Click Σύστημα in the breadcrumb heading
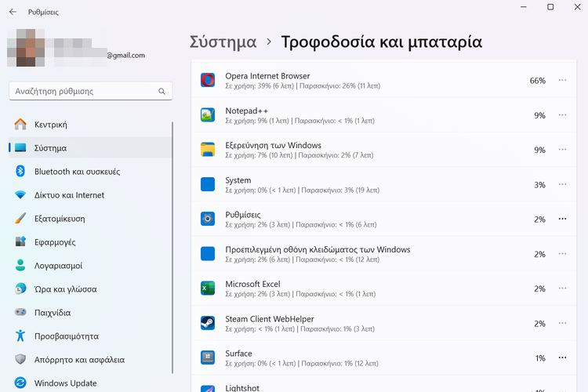The height and width of the screenshot is (392, 588). coord(223,42)
